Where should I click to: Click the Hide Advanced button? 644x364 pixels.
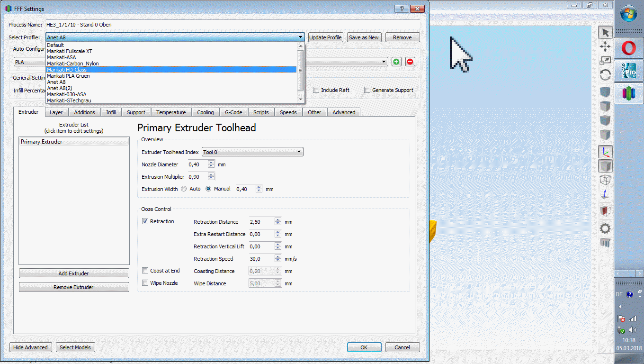[31, 347]
